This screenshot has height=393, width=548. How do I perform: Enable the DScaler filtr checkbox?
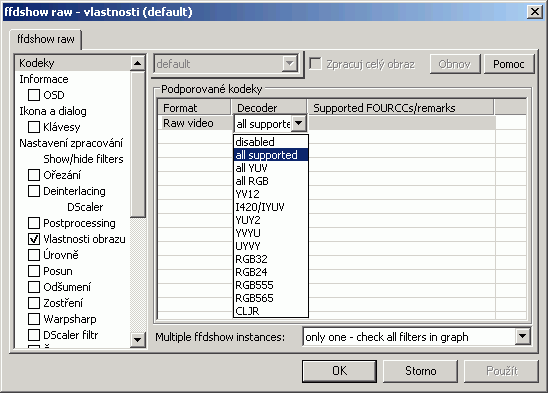(34, 335)
